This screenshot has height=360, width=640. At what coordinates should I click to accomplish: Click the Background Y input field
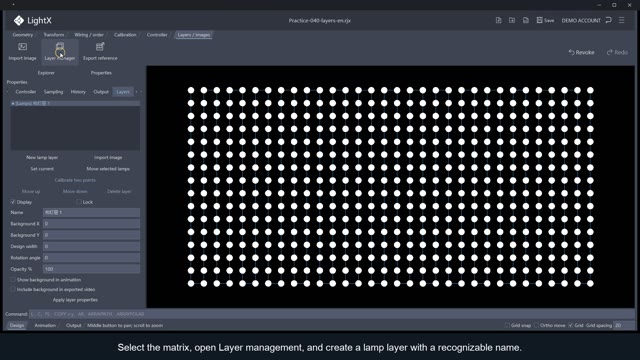pos(91,235)
